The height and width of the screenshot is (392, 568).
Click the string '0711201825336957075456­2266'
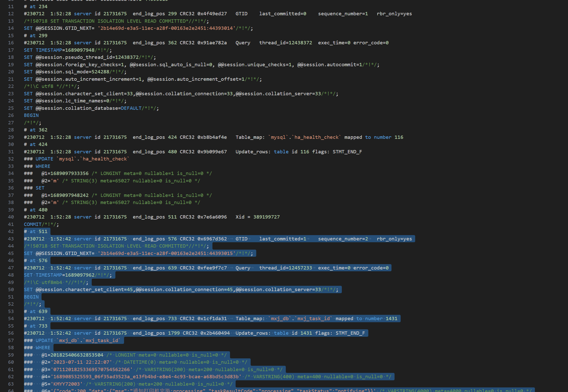click(91, 370)
